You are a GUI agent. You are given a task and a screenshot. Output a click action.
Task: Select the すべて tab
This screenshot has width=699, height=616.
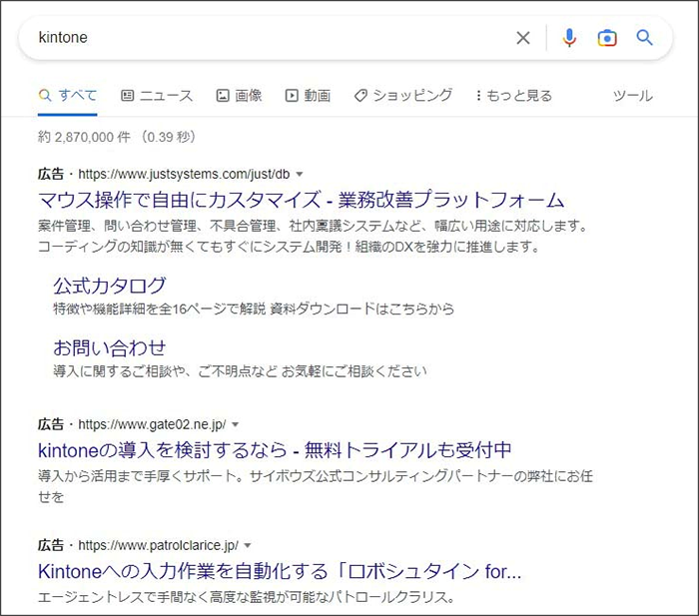point(67,96)
